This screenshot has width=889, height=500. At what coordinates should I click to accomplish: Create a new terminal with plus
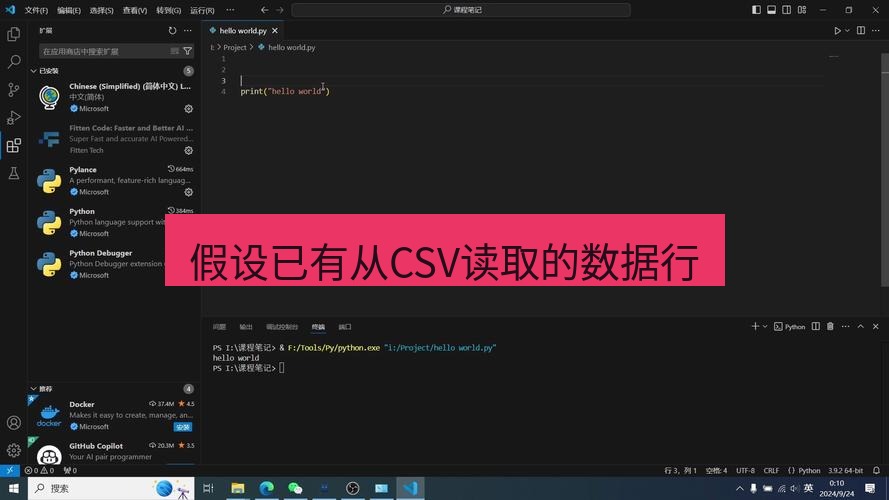point(755,326)
